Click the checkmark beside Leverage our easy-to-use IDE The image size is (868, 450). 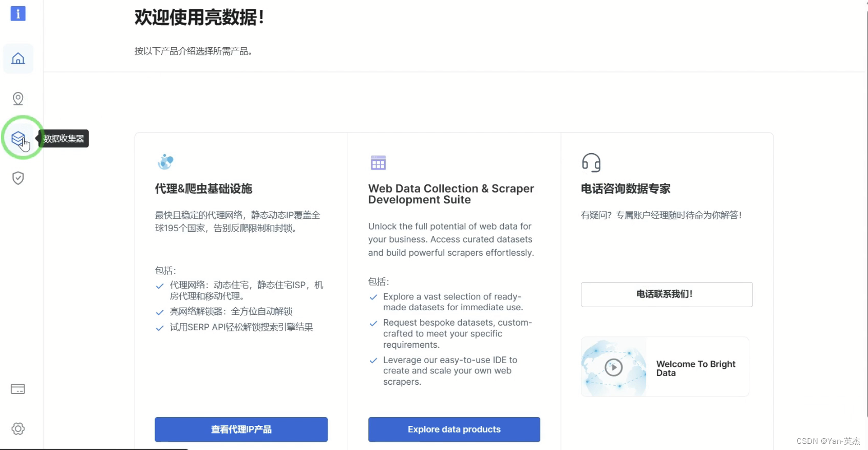pyautogui.click(x=373, y=361)
